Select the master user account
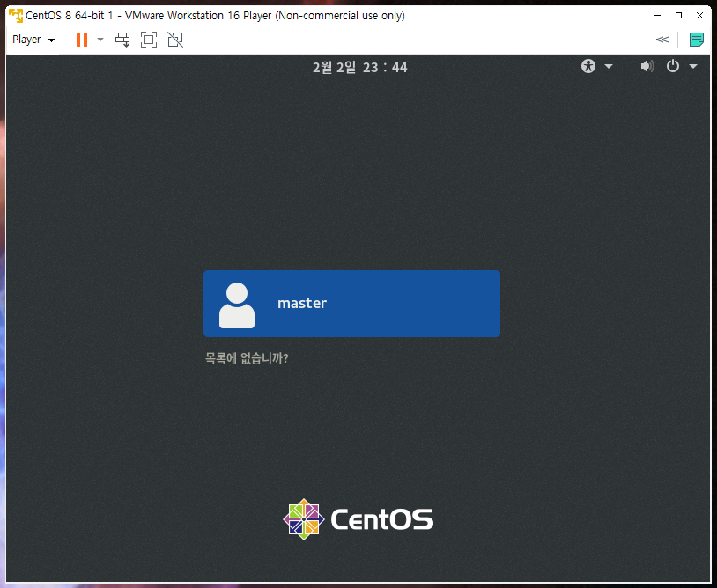Viewport: 717px width, 588px height. [351, 304]
